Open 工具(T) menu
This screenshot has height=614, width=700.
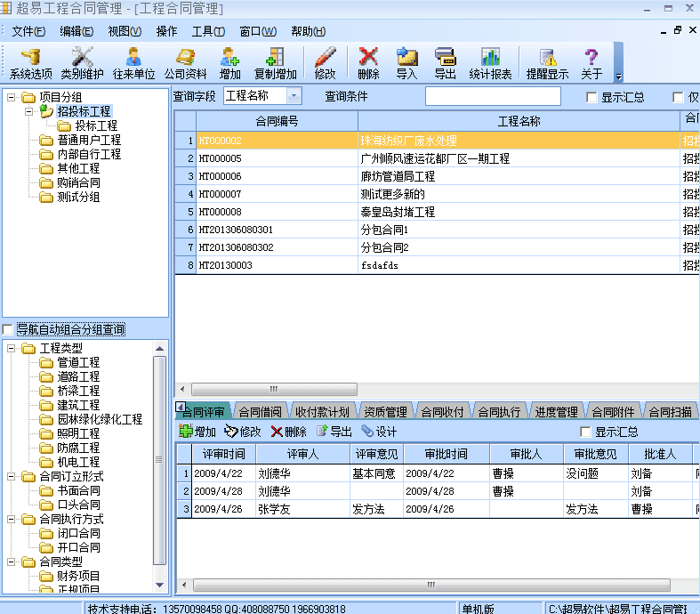(208, 31)
